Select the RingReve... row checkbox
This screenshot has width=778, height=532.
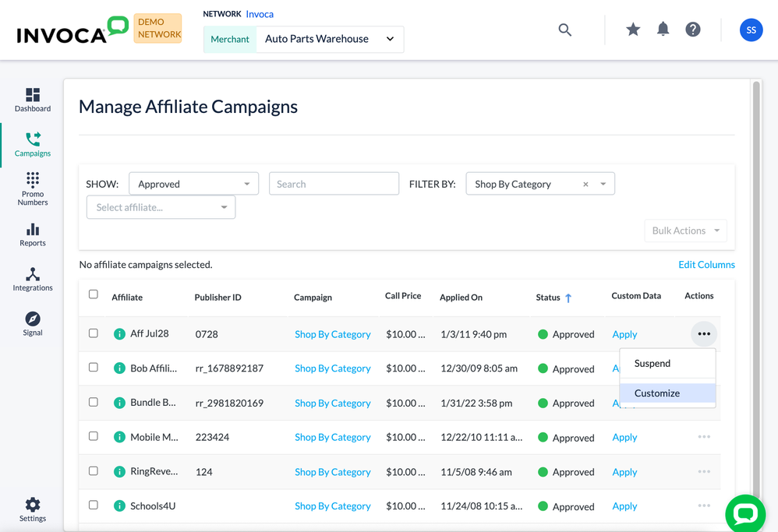(94, 471)
